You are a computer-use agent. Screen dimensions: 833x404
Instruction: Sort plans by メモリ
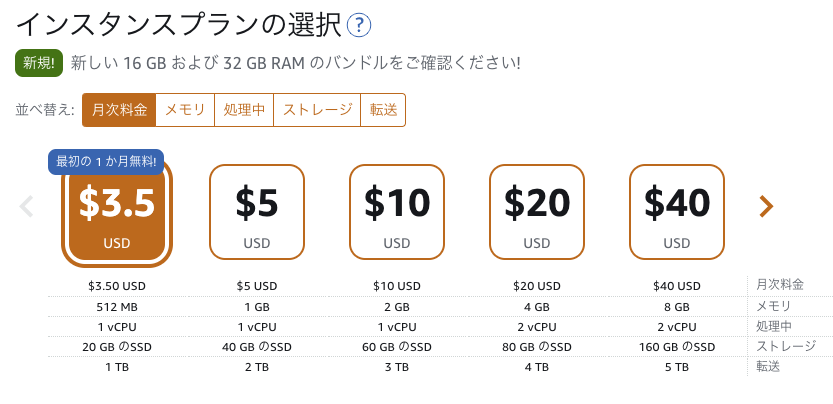[x=185, y=110]
